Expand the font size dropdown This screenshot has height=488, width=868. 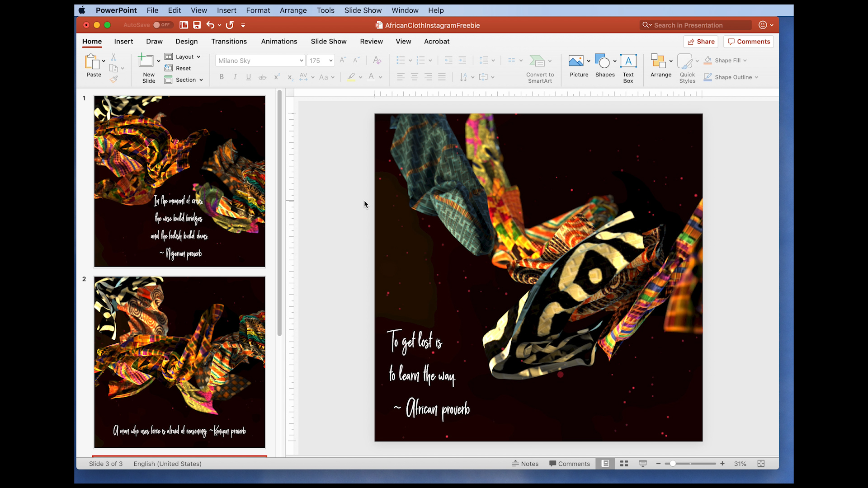pos(330,60)
